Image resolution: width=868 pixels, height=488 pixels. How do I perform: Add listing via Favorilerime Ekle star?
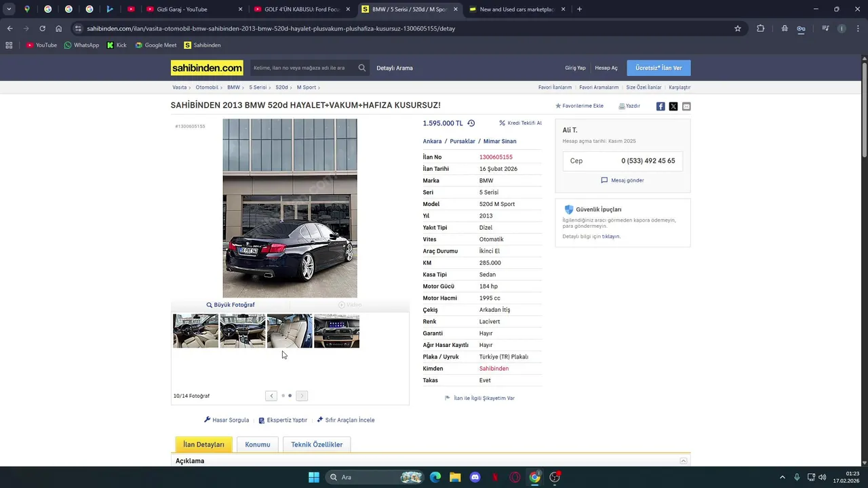(579, 106)
